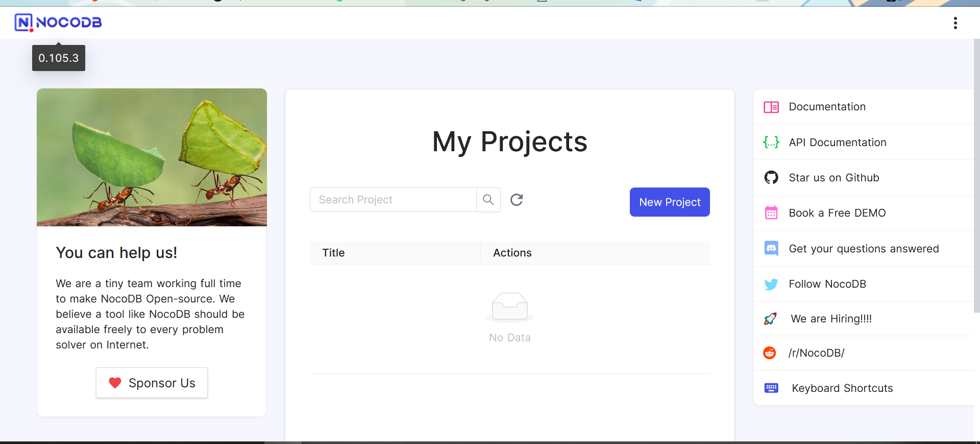
Task: Click the Keyboard Shortcuts keyboard icon
Action: [x=771, y=388]
